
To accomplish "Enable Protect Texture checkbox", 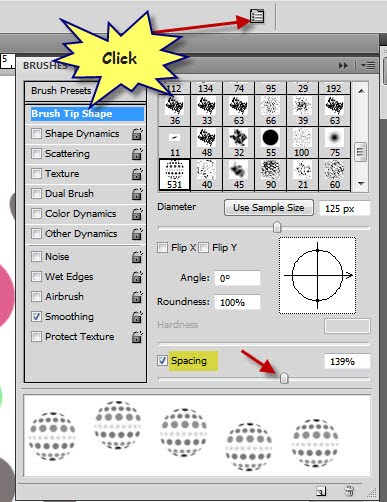I will click(x=36, y=337).
